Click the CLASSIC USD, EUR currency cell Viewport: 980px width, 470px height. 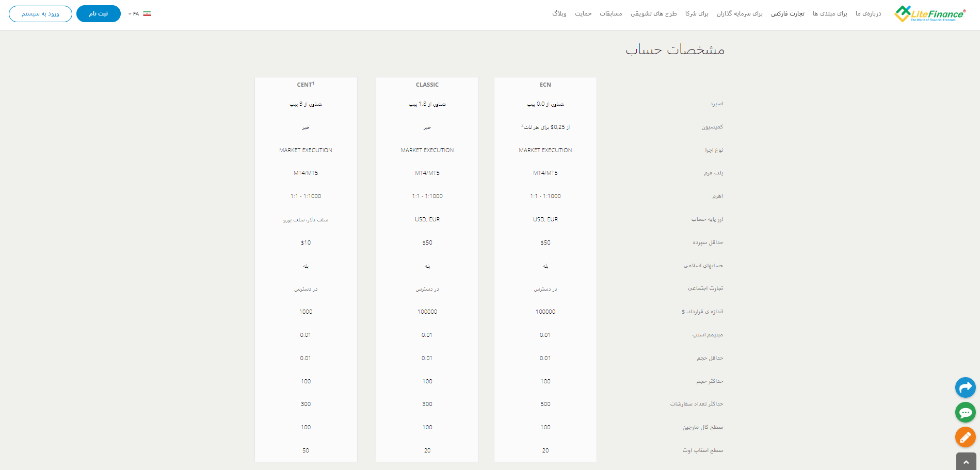pyautogui.click(x=427, y=219)
